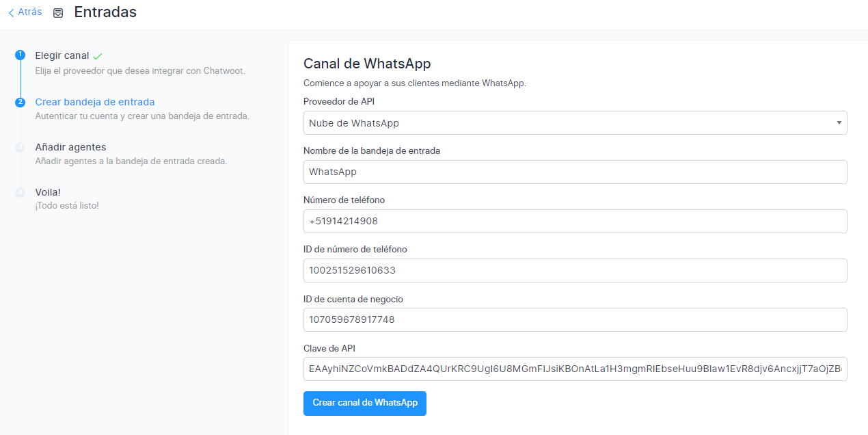868x435 pixels.
Task: Click step 3 circle for Añadir agentes
Action: click(x=21, y=147)
